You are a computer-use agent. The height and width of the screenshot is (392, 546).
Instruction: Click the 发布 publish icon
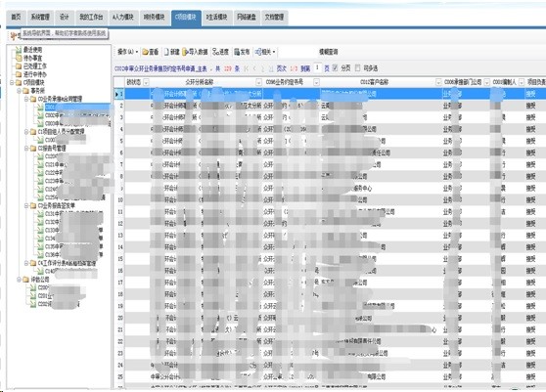pos(237,52)
